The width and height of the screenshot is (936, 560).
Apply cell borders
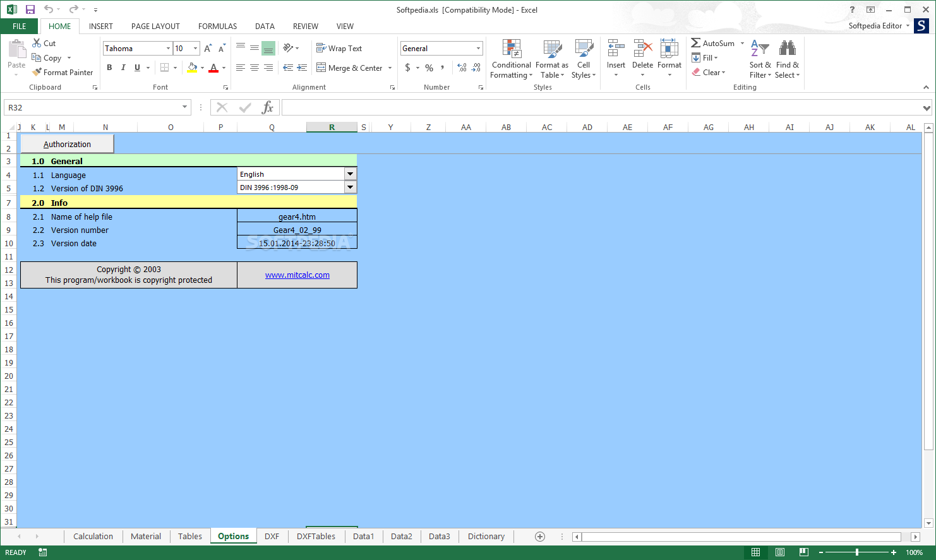(x=164, y=68)
